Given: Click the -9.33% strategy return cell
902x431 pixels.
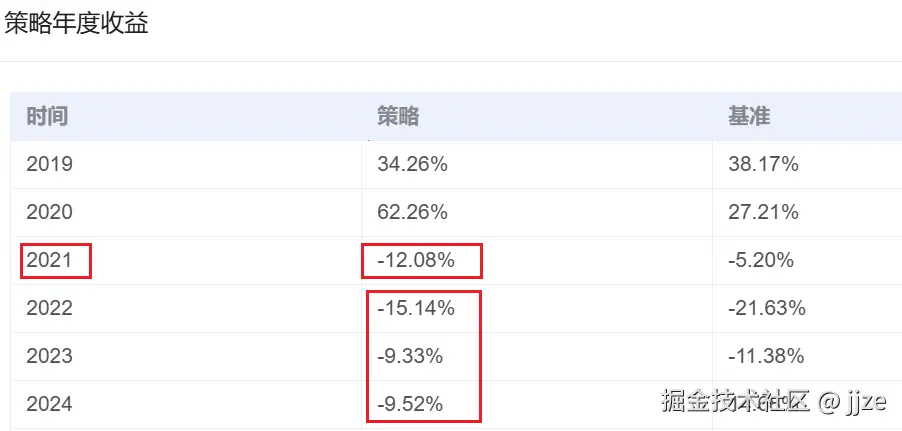Looking at the screenshot, I should 410,357.
